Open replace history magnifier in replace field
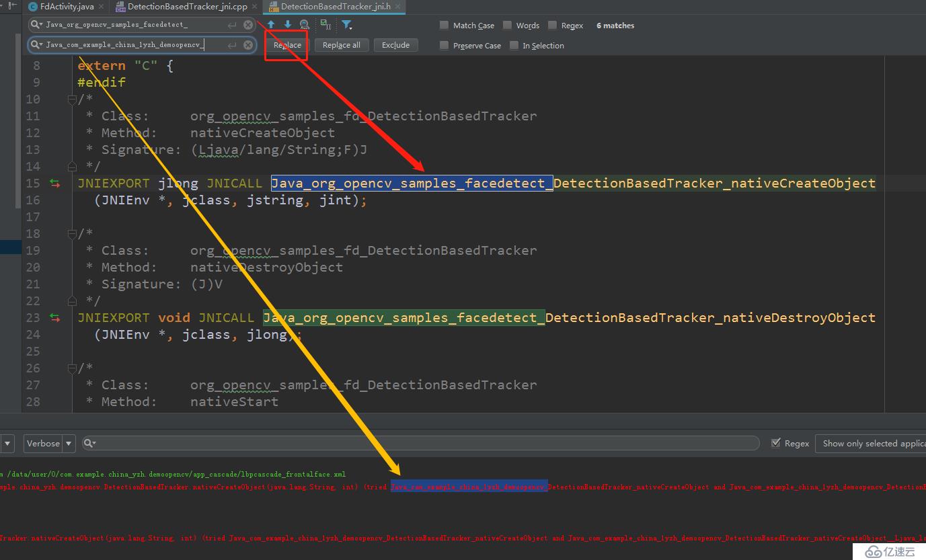926x560 pixels. (37, 45)
